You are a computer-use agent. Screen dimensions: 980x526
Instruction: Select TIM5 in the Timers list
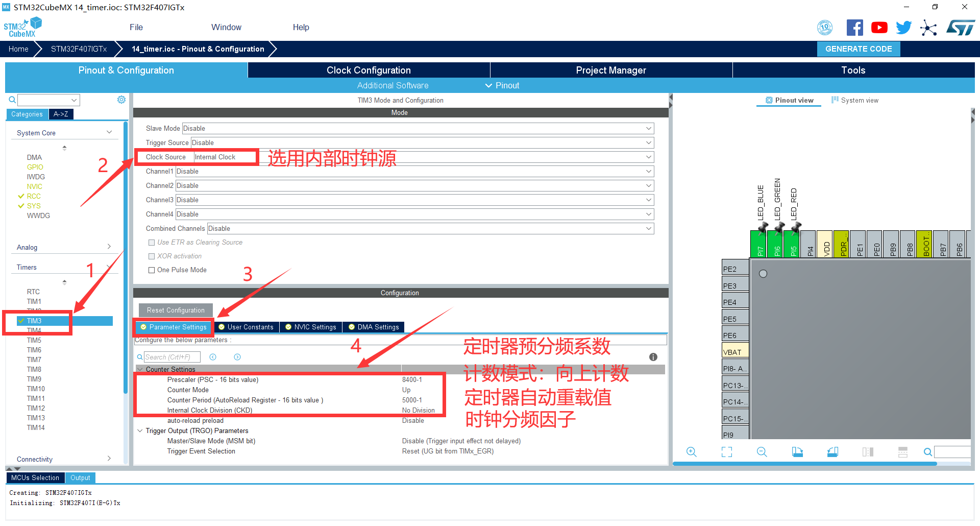pos(34,341)
